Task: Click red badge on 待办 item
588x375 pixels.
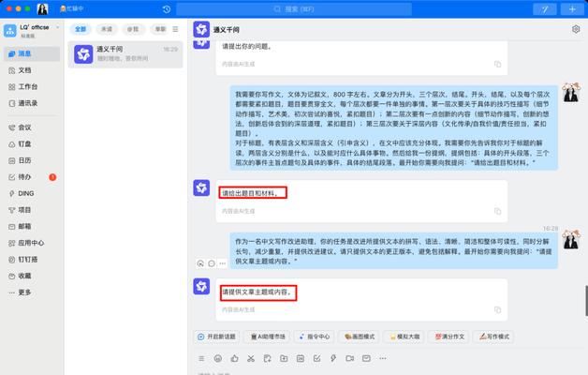Action: pyautogui.click(x=52, y=177)
